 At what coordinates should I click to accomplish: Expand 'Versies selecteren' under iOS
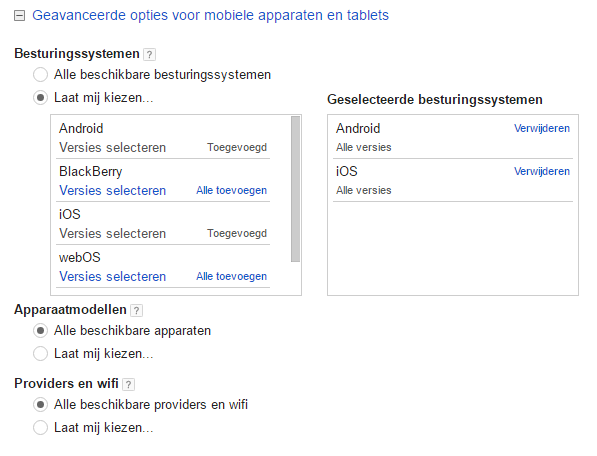[113, 233]
